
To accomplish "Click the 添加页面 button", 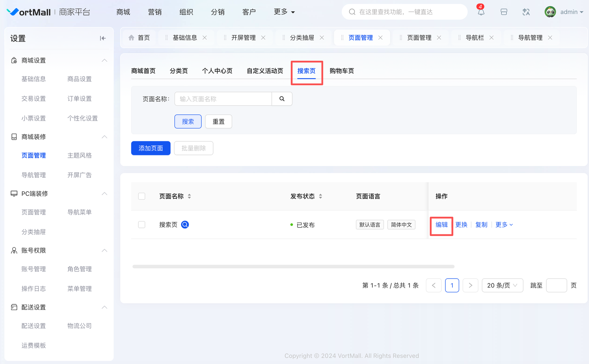I will pos(151,148).
